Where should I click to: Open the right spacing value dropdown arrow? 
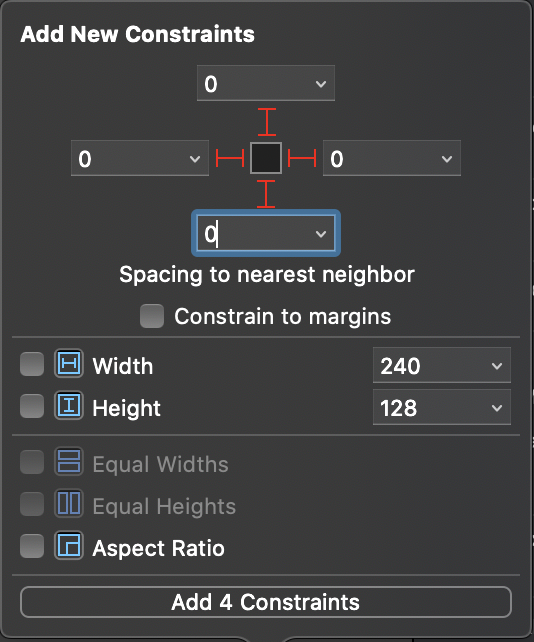point(447,159)
